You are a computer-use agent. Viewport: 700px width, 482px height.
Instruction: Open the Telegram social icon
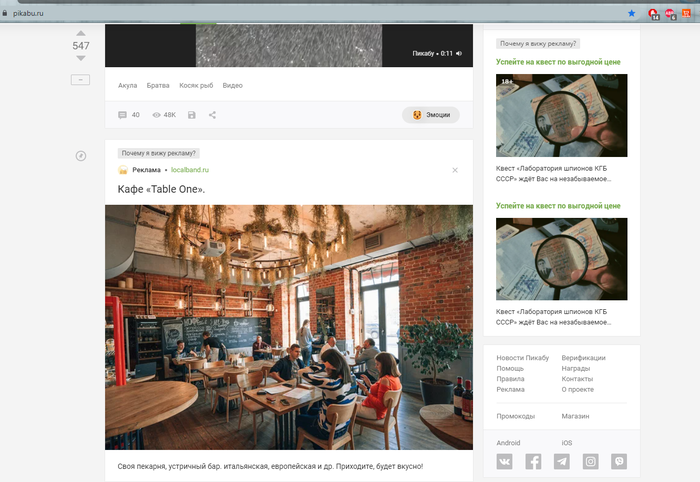point(562,461)
